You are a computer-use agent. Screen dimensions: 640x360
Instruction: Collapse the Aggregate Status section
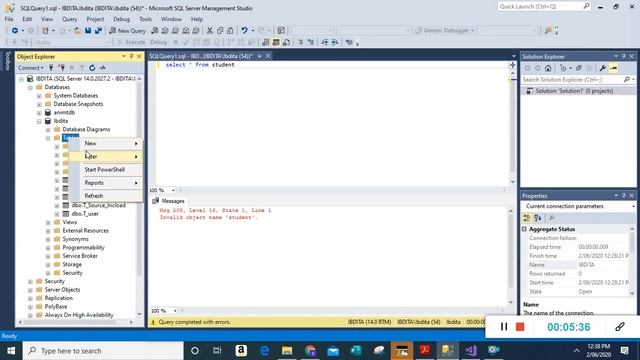click(524, 229)
